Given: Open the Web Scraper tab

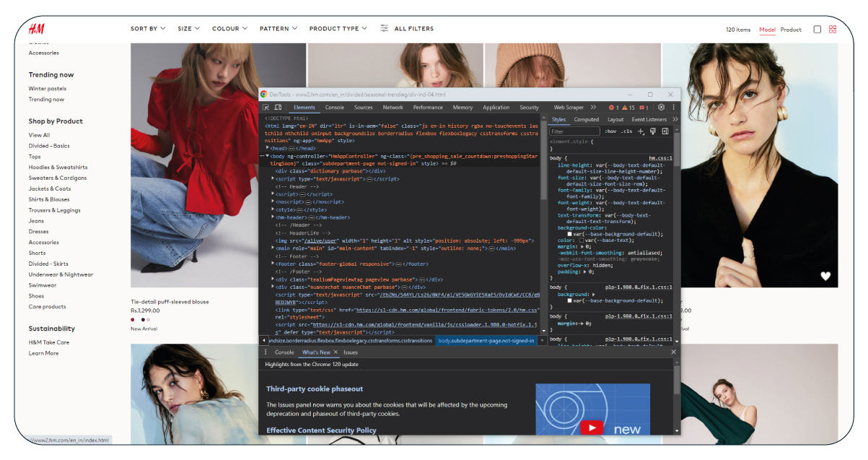Looking at the screenshot, I should pos(569,108).
